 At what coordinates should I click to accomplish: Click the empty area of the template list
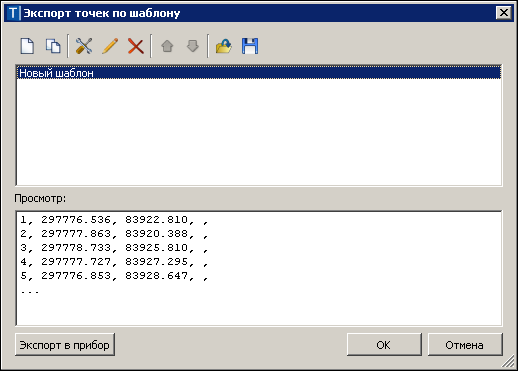pyautogui.click(x=259, y=132)
